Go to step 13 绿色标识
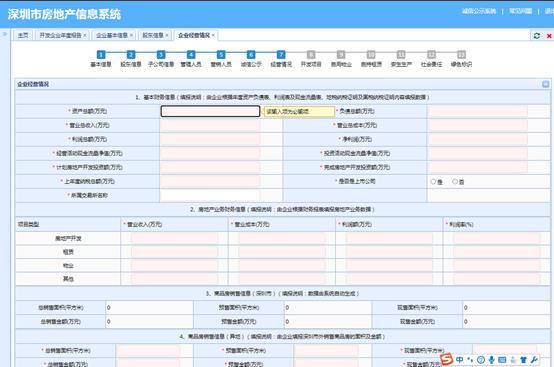This screenshot has height=367, width=554. [x=461, y=59]
